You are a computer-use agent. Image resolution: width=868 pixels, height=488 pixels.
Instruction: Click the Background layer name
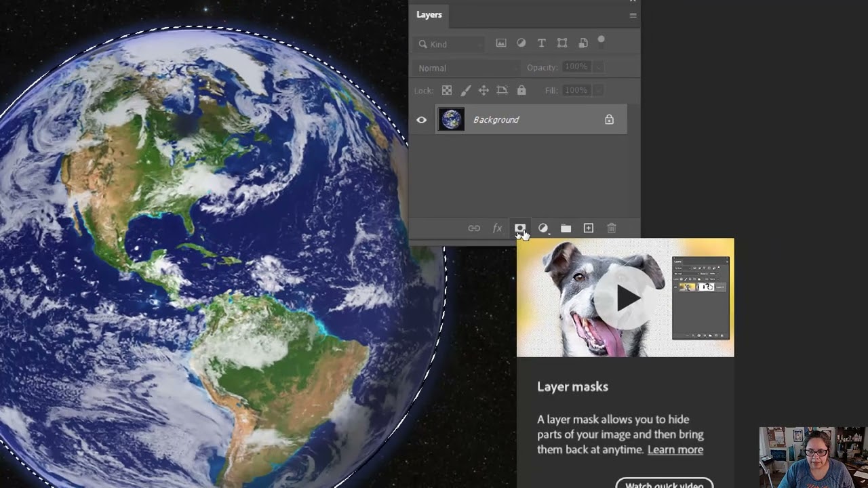(496, 119)
